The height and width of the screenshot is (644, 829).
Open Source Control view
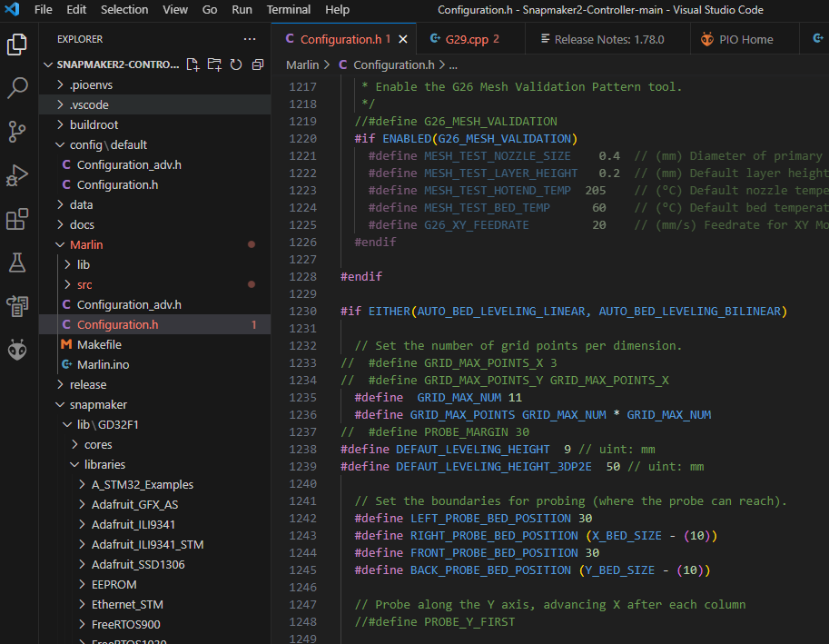click(x=17, y=132)
